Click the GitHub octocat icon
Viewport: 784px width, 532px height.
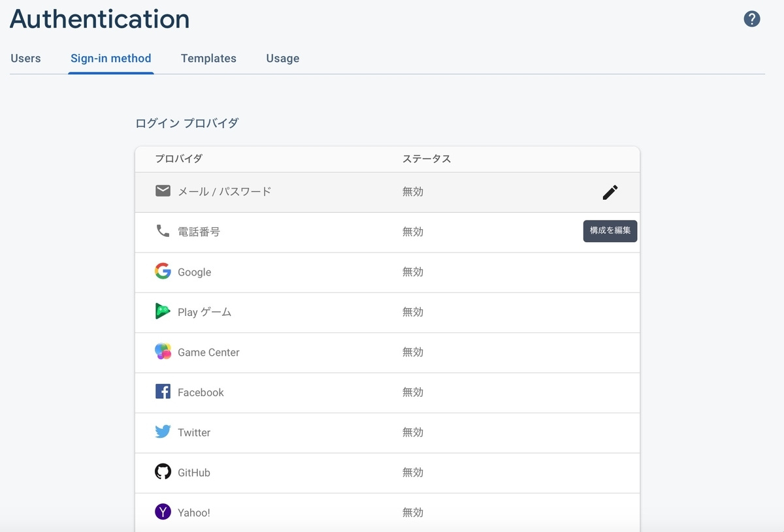coord(163,471)
